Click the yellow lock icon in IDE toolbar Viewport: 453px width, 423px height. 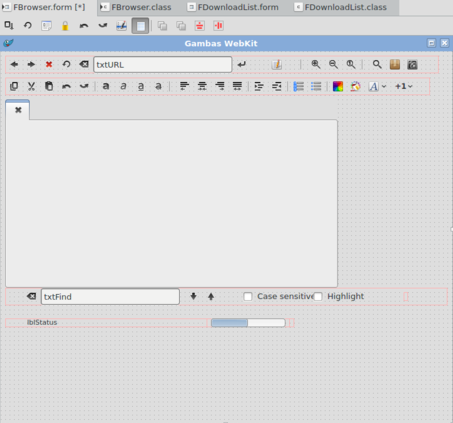pos(65,26)
